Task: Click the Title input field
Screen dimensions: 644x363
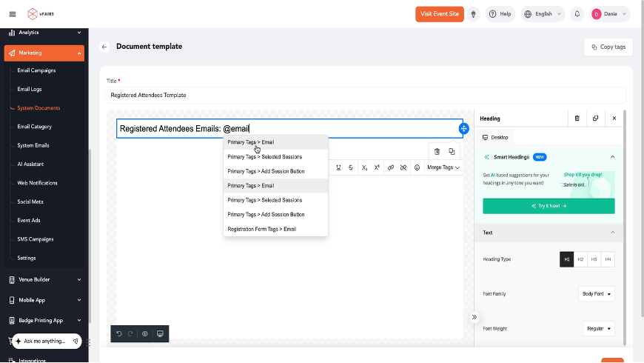Action: tap(366, 95)
